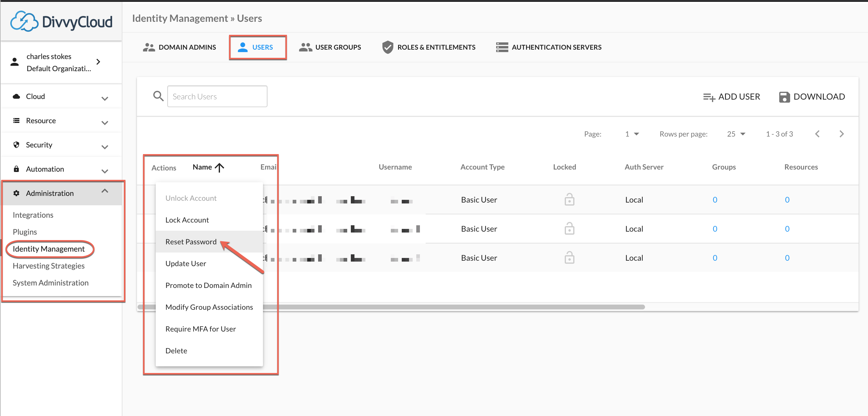
Task: Open the charles stokes organization chevron
Action: point(98,62)
